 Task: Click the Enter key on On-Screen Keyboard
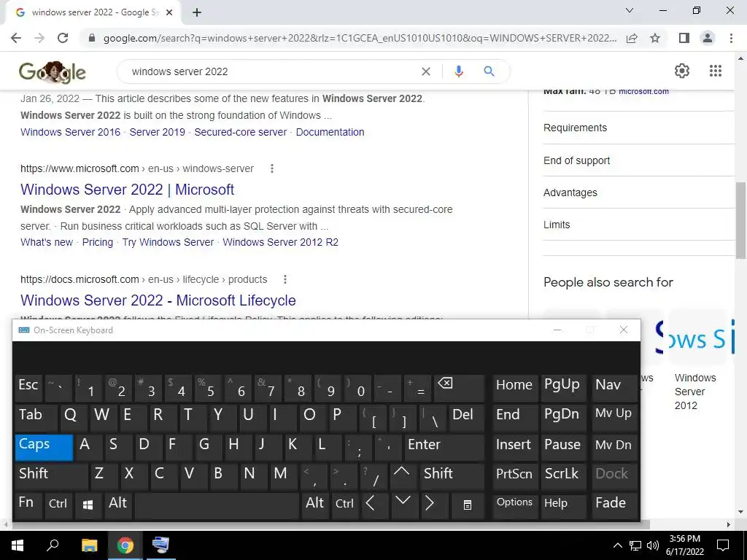(444, 447)
